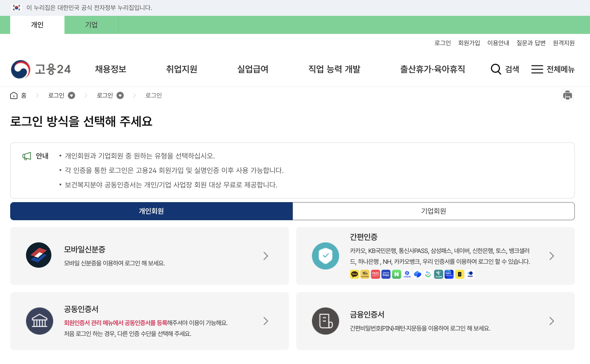Click the Naver certificate icon
Viewport: 590px width, 364px height.
pos(396,274)
